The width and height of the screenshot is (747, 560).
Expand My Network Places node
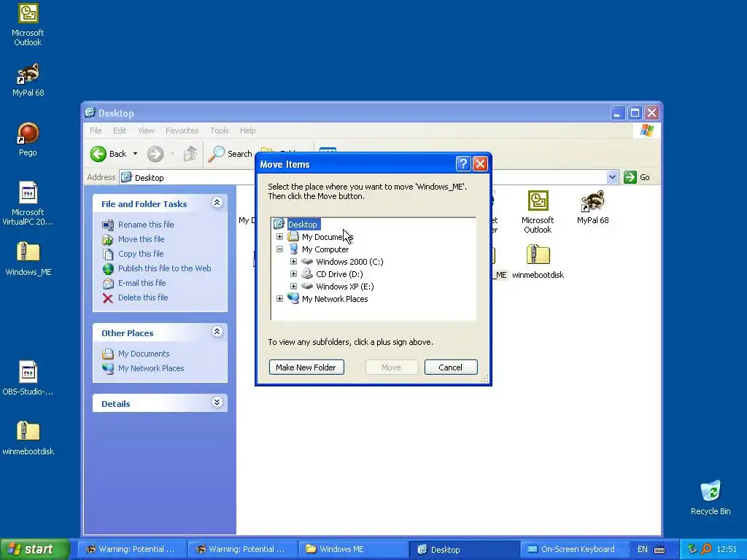[x=279, y=298]
